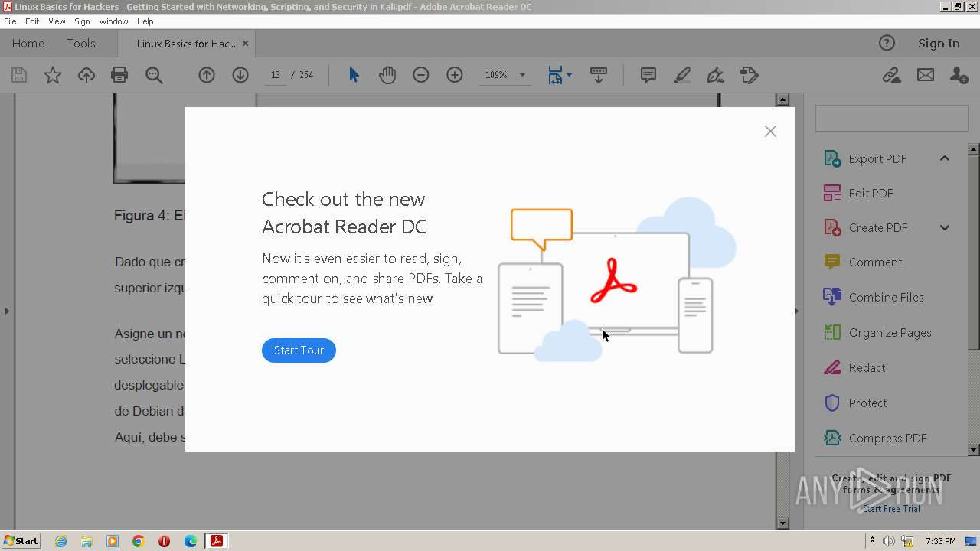
Task: Click the fit page width icon
Action: pyautogui.click(x=555, y=75)
